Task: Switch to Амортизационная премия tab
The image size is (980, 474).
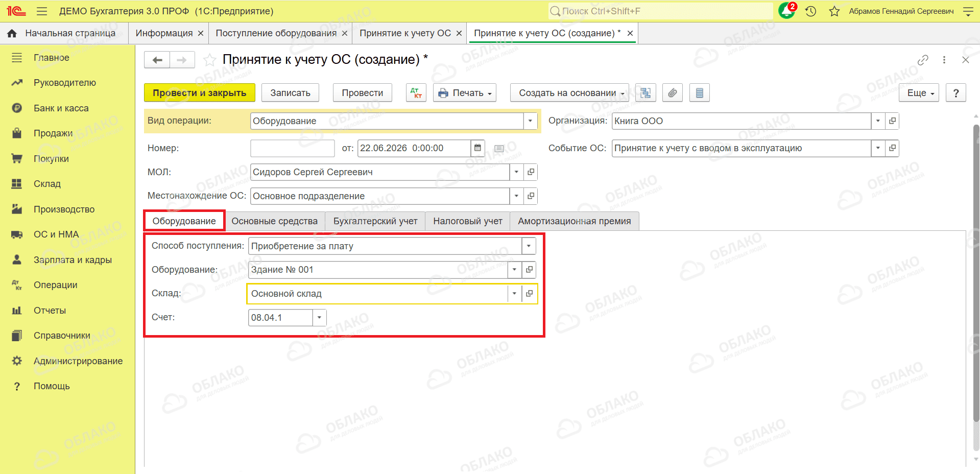Action: 575,221
